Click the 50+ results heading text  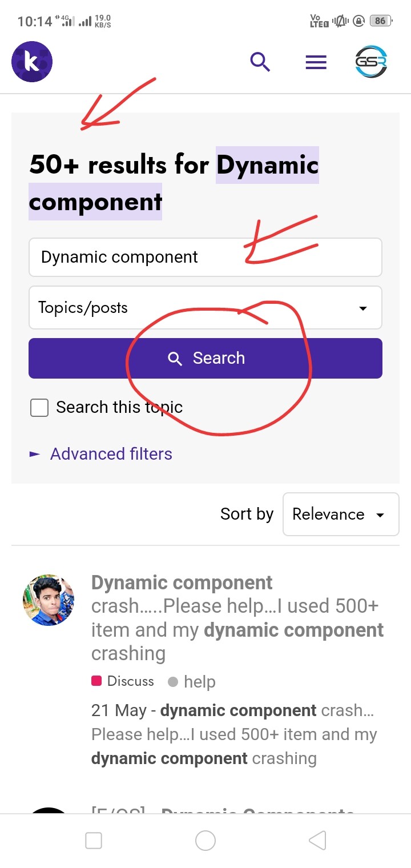coord(174,183)
